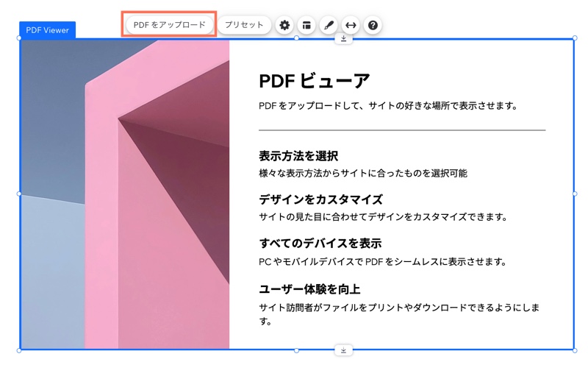
Task: Click the 表示方法を選択 heading
Action: tap(298, 155)
